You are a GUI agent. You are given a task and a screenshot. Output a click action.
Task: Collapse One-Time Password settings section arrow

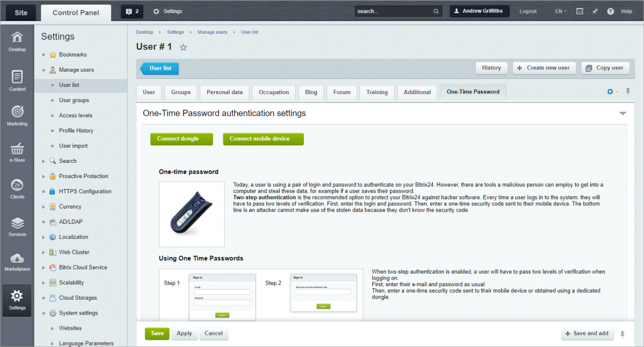pyautogui.click(x=623, y=114)
